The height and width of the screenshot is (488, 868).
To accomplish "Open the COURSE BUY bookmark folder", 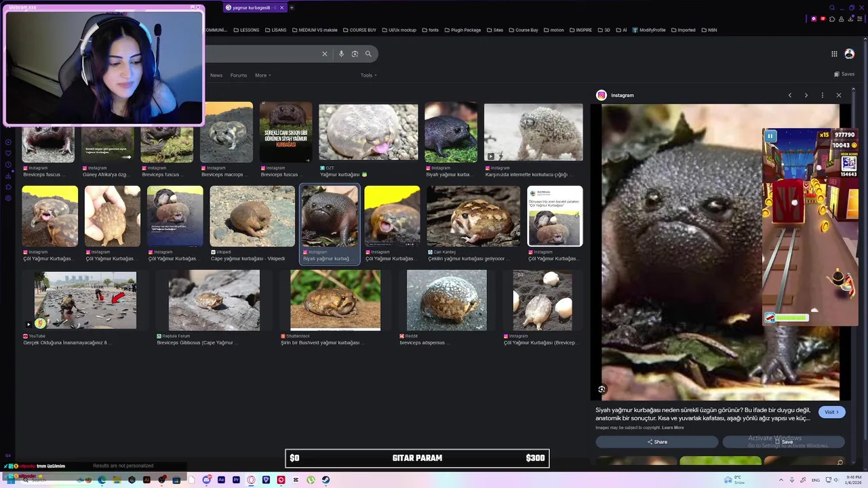I will tap(359, 30).
